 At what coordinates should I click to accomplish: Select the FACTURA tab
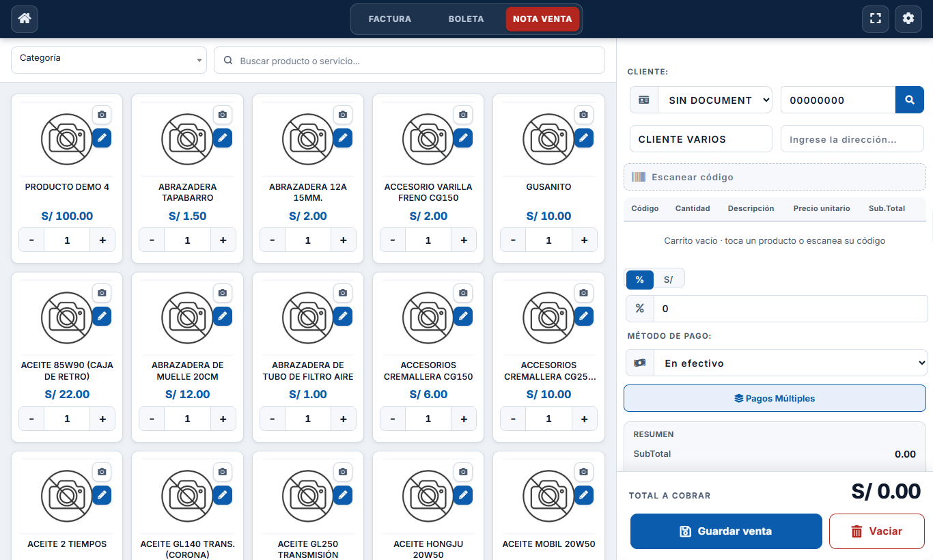tap(390, 19)
